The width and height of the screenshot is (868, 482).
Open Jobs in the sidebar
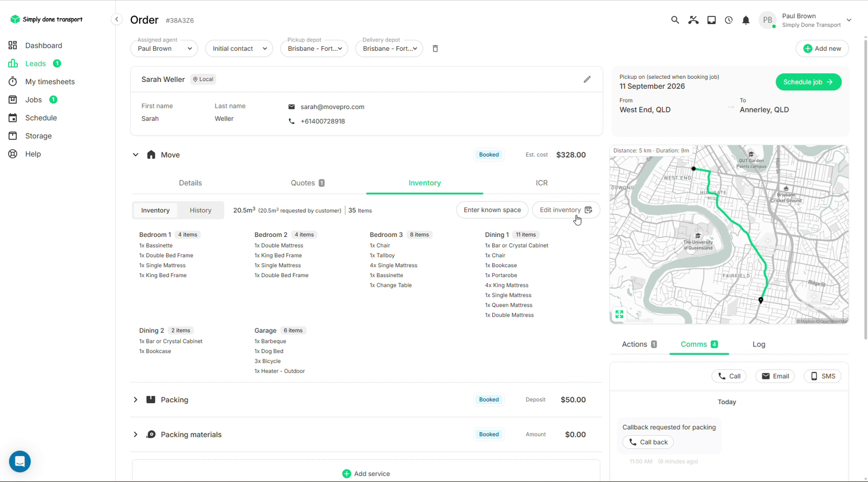point(33,99)
